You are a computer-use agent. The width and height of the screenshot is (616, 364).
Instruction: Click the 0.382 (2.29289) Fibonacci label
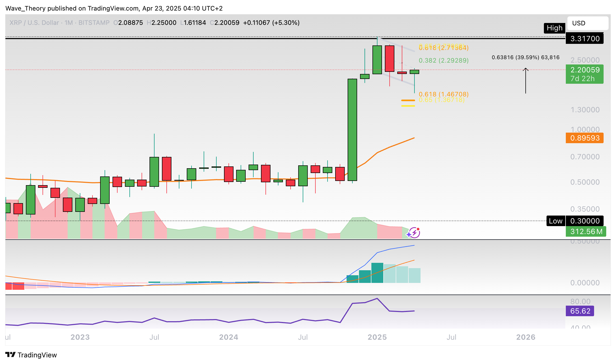(444, 60)
